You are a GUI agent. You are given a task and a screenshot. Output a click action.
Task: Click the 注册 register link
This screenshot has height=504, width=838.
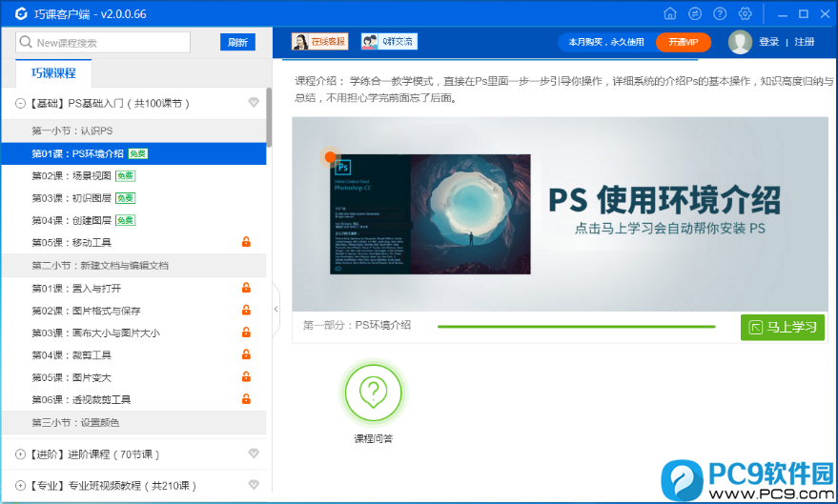(x=805, y=42)
